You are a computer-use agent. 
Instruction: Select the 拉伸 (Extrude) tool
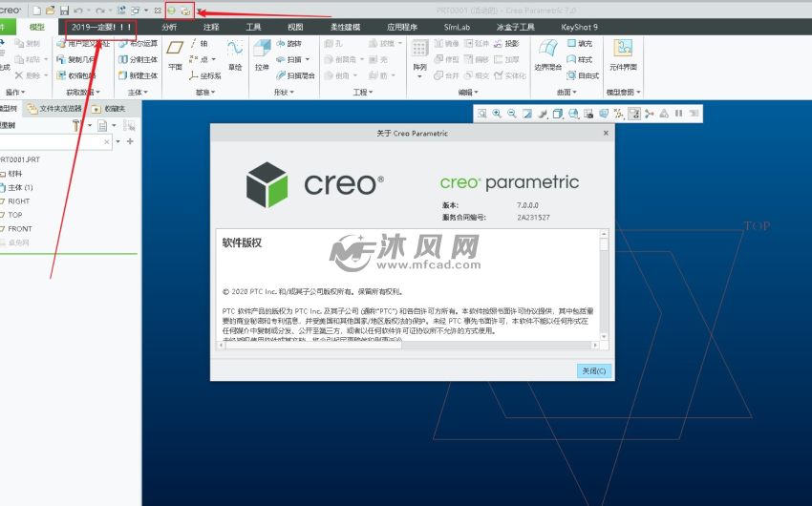pyautogui.click(x=262, y=55)
